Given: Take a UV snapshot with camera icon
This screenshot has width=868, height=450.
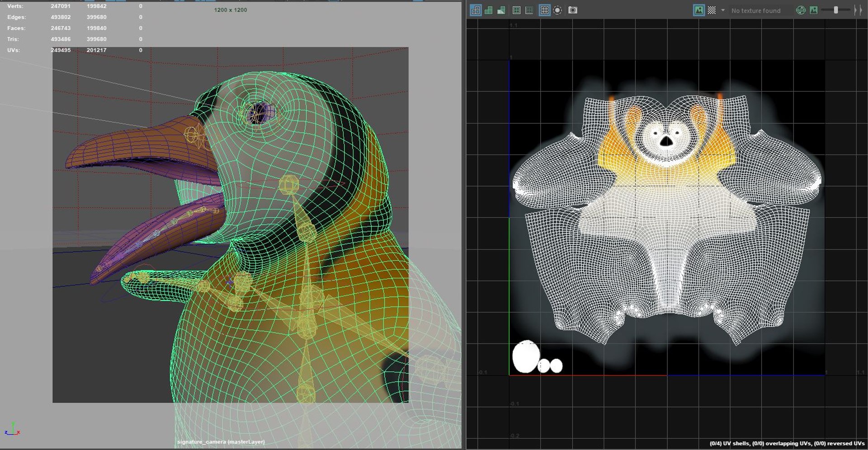Looking at the screenshot, I should click(573, 10).
